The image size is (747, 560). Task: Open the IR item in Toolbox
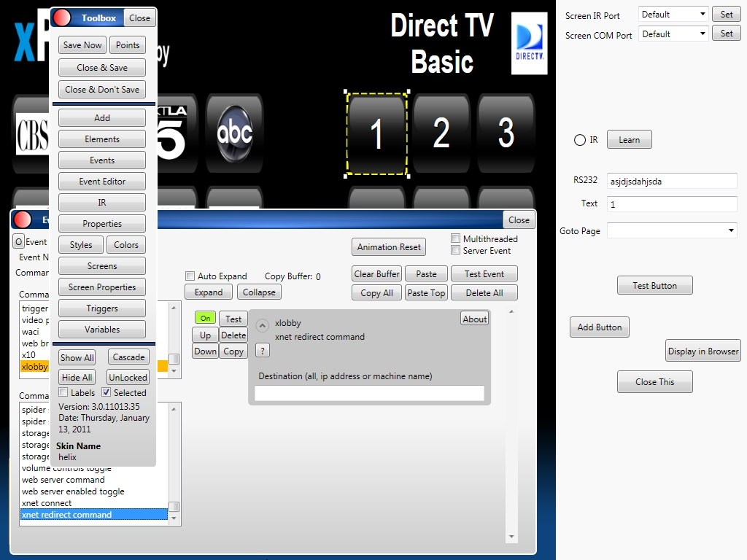(x=102, y=203)
